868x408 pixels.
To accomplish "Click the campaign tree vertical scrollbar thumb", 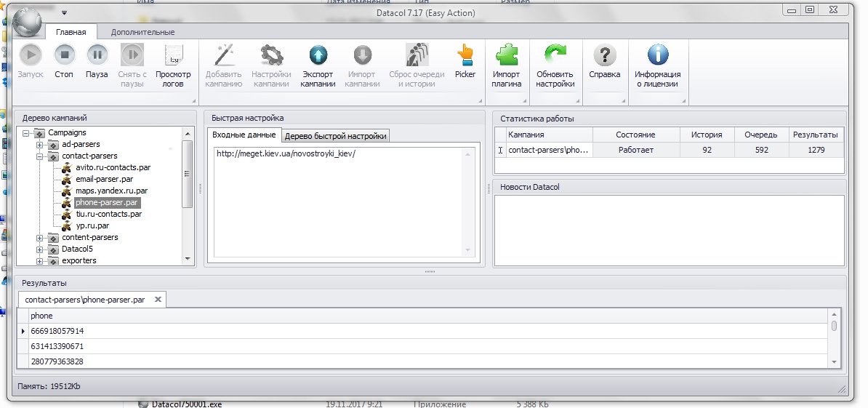I will point(188,173).
